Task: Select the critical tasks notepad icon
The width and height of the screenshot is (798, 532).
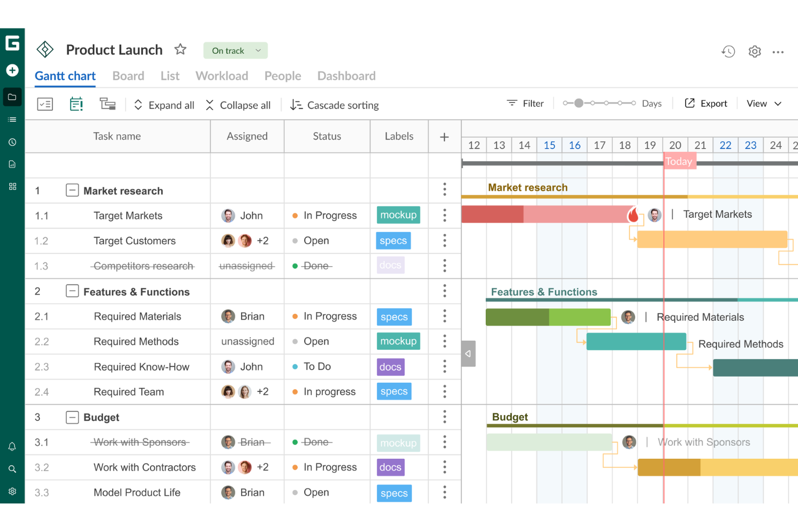Action: pyautogui.click(x=76, y=103)
